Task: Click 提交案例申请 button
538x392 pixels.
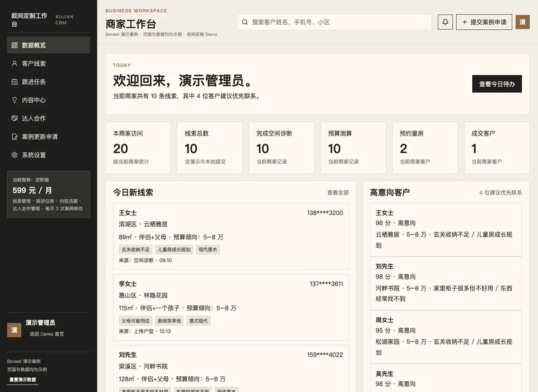Action: 484,22
